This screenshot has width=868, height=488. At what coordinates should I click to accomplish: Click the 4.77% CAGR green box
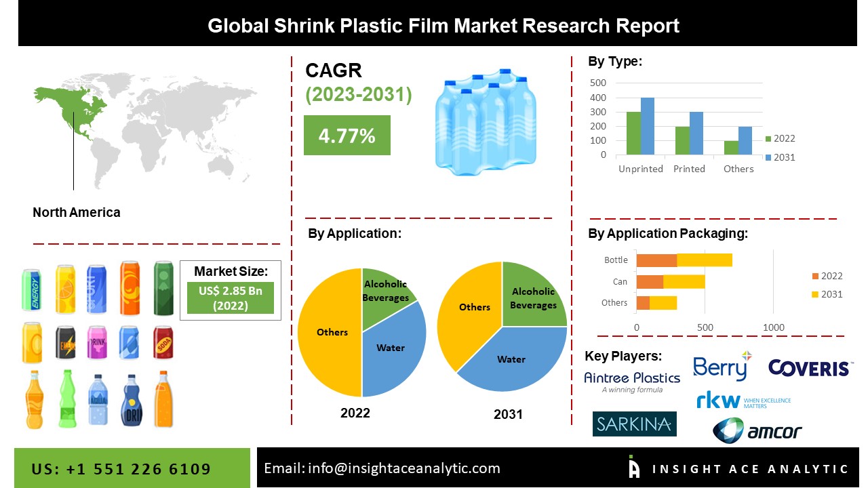tap(347, 136)
